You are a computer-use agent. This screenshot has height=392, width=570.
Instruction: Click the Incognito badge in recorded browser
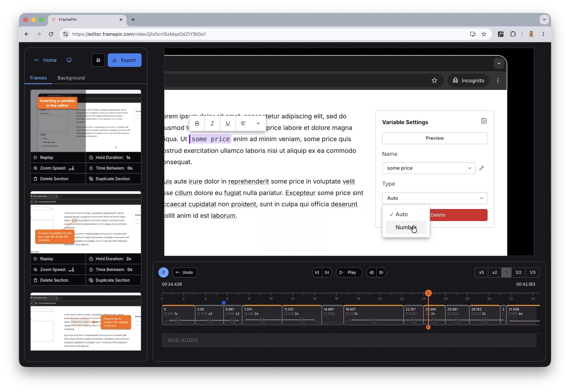coord(468,81)
